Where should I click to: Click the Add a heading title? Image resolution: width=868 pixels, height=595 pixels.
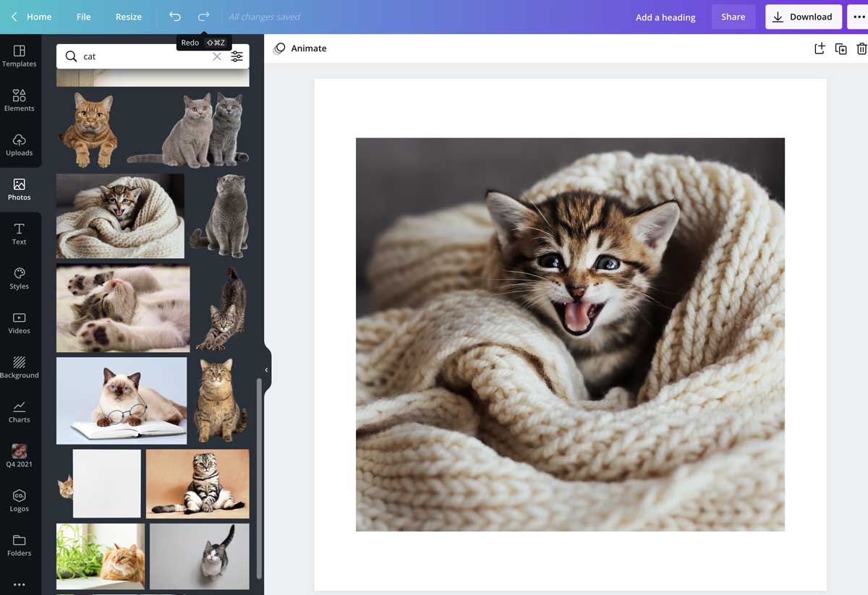(665, 17)
